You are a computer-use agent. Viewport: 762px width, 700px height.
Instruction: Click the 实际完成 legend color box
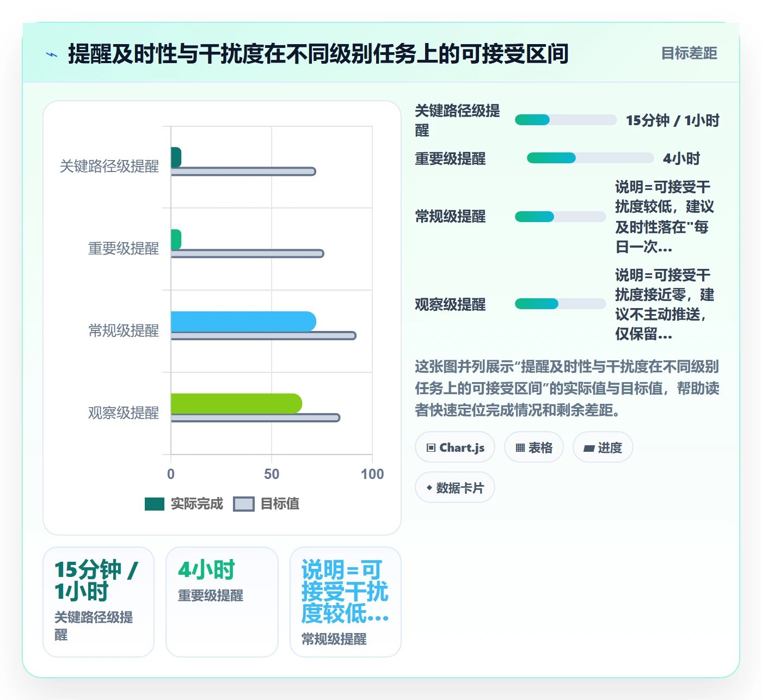155,504
